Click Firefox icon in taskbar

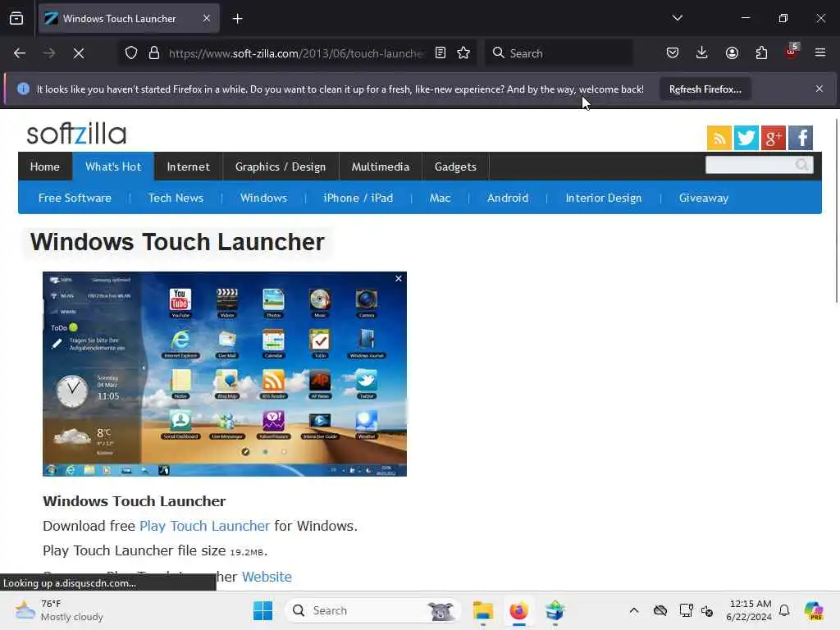pyautogui.click(x=518, y=610)
